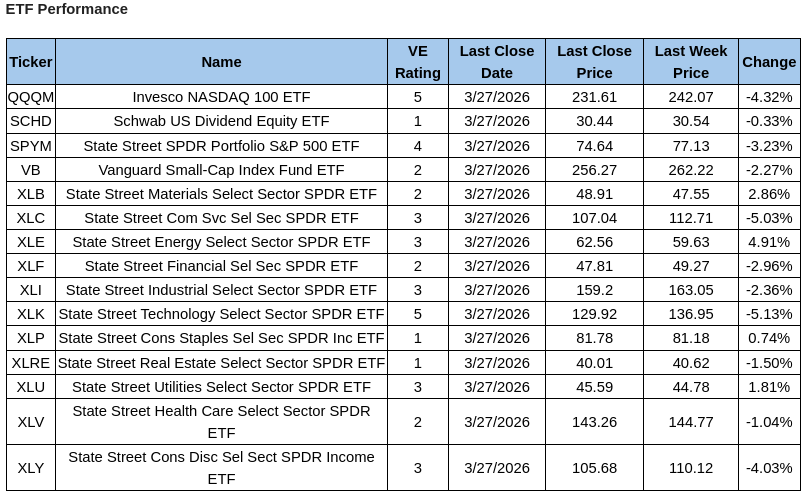Click the Last Week Price header
The width and height of the screenshot is (804, 494).
691,62
